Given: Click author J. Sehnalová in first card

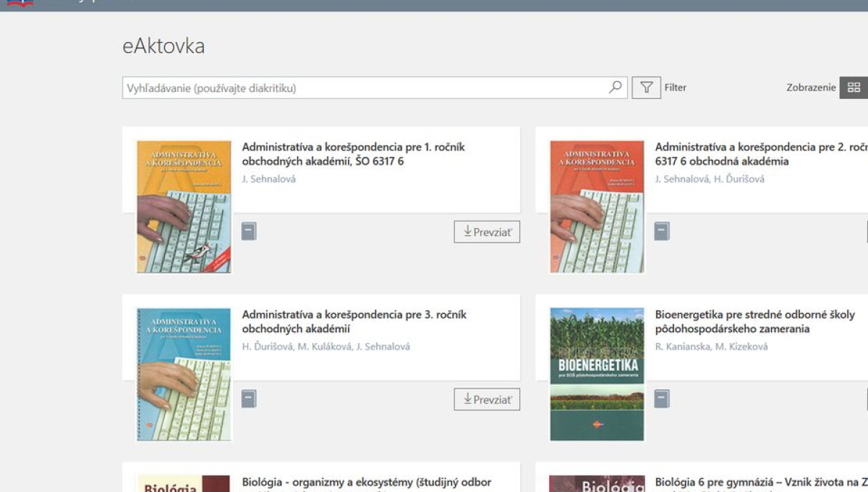Looking at the screenshot, I should (x=268, y=179).
